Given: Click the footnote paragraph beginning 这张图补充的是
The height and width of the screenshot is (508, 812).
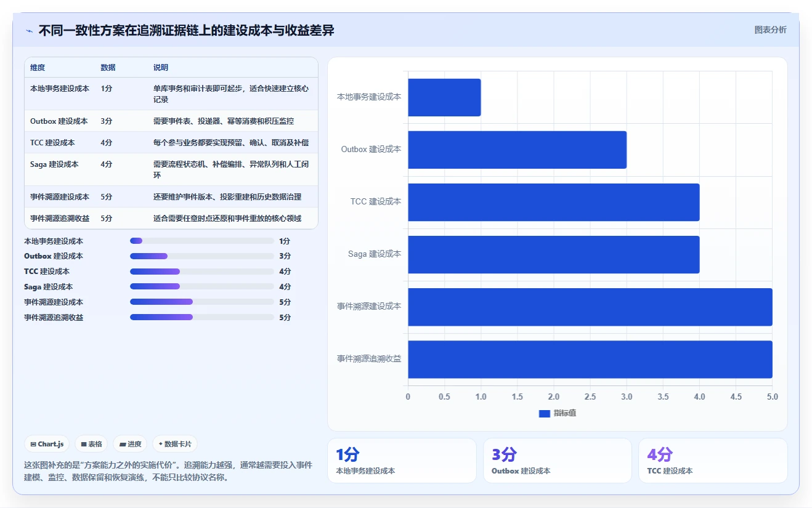Looking at the screenshot, I should tap(168, 471).
